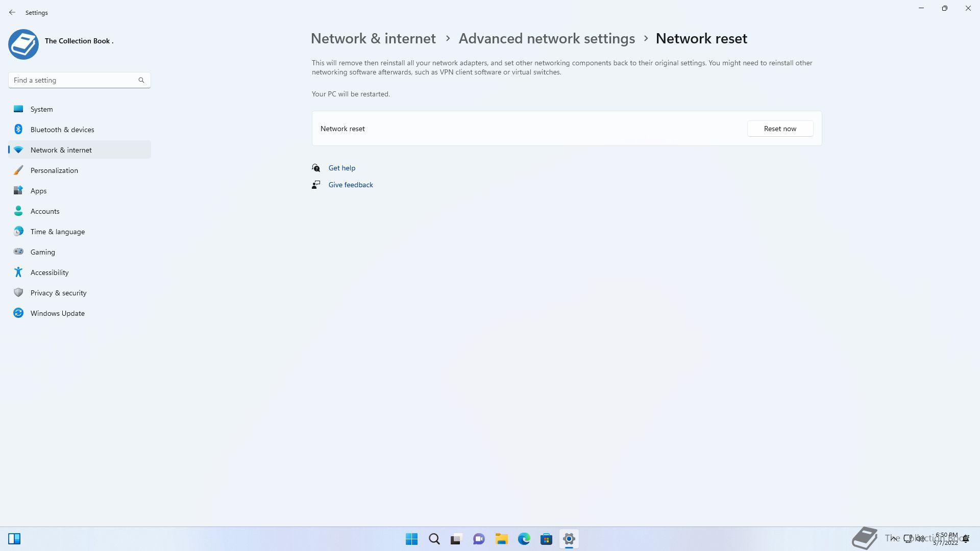Open the Give feedback link
This screenshot has width=980, height=551.
[x=351, y=185]
